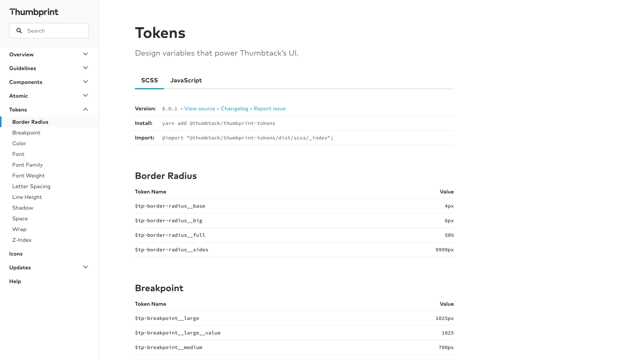The width and height of the screenshot is (644, 359).
Task: Click the search input field
Action: (x=49, y=30)
